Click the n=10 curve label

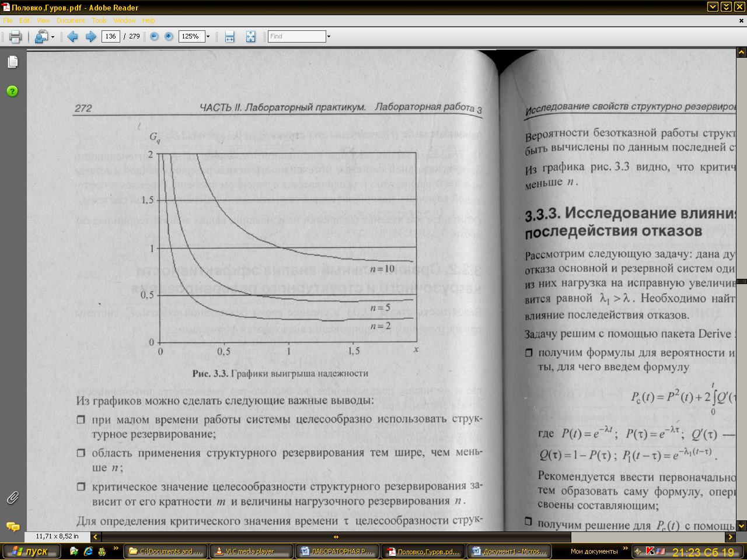click(382, 269)
